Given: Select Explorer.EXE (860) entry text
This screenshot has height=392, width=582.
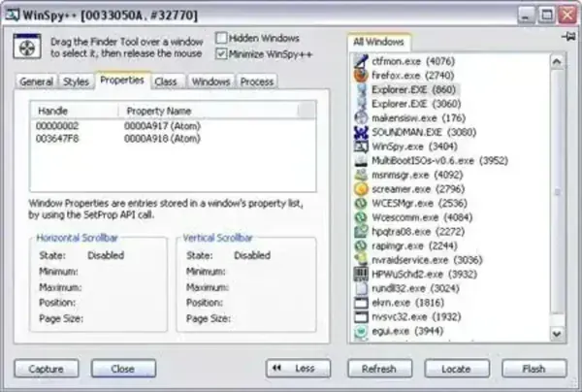Looking at the screenshot, I should (413, 89).
